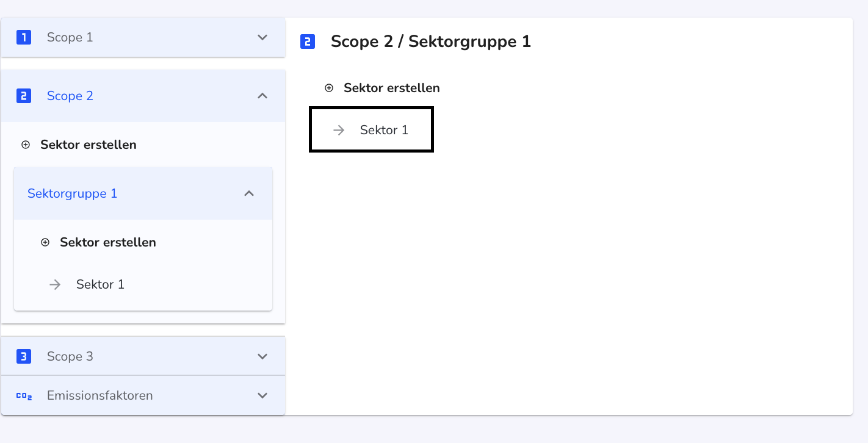The height and width of the screenshot is (443, 868).
Task: Open the Scope 1 sidebar section
Action: pyautogui.click(x=143, y=37)
